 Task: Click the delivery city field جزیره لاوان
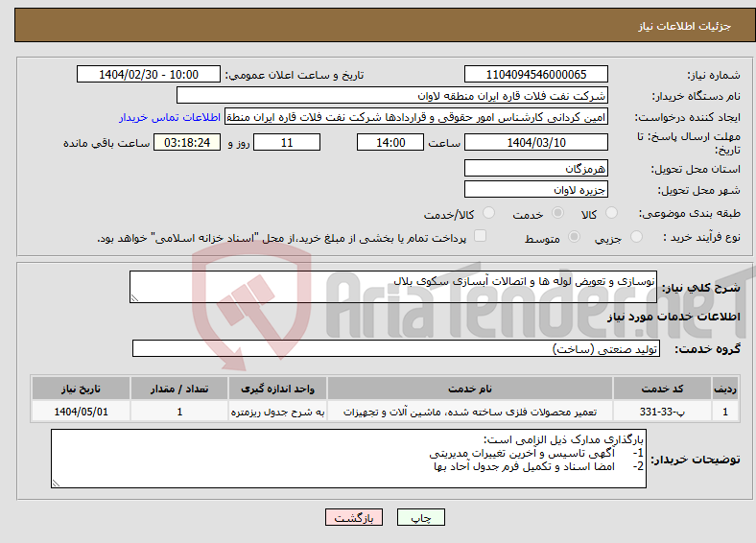[536, 190]
